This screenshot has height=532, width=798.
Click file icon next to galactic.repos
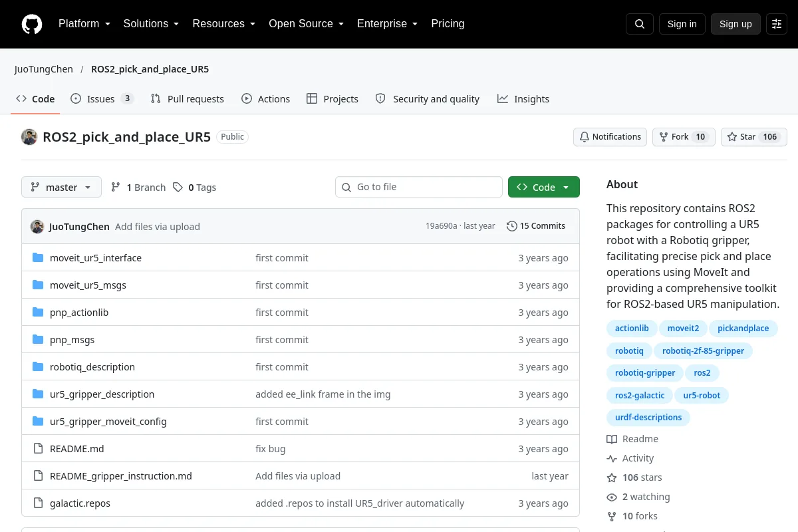(x=38, y=503)
